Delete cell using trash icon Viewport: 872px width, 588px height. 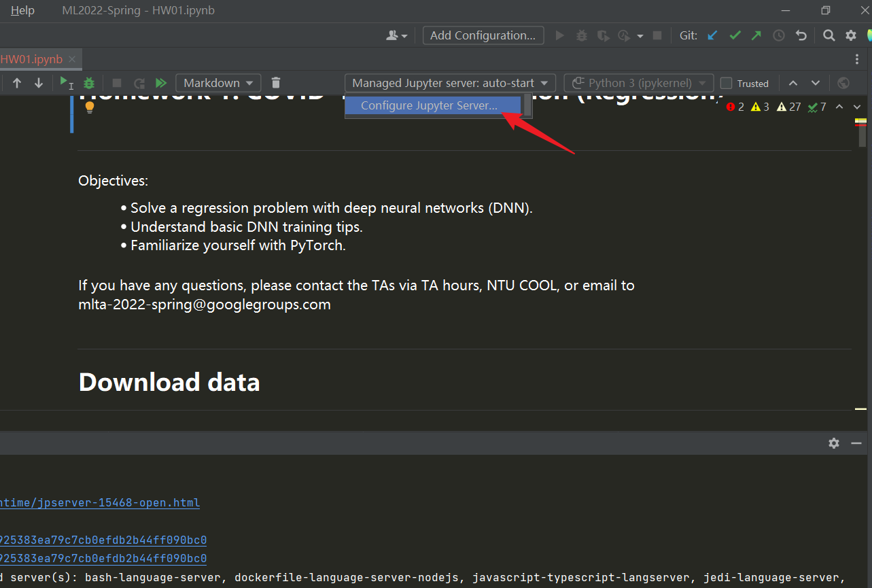(275, 83)
